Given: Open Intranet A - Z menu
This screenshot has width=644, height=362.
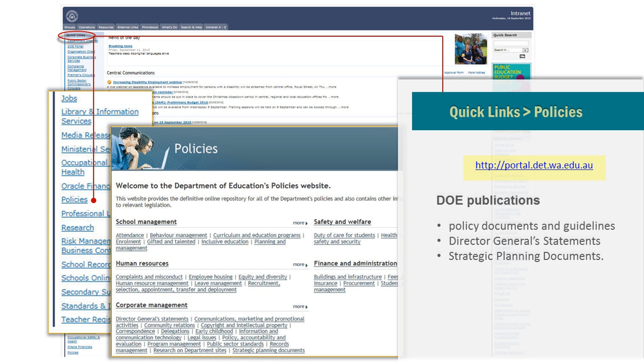Looking at the screenshot, I should [x=216, y=27].
